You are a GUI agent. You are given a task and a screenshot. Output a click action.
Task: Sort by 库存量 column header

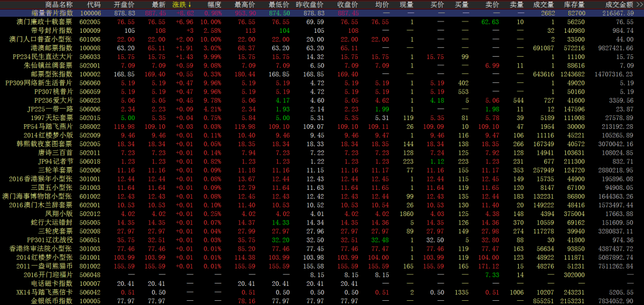[x=575, y=5]
